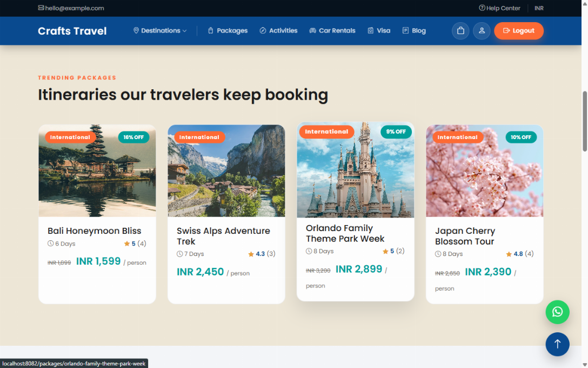Viewport: 588px width, 368px height.
Task: Open Orlando Family Theme Park Week title
Action: pos(345,233)
